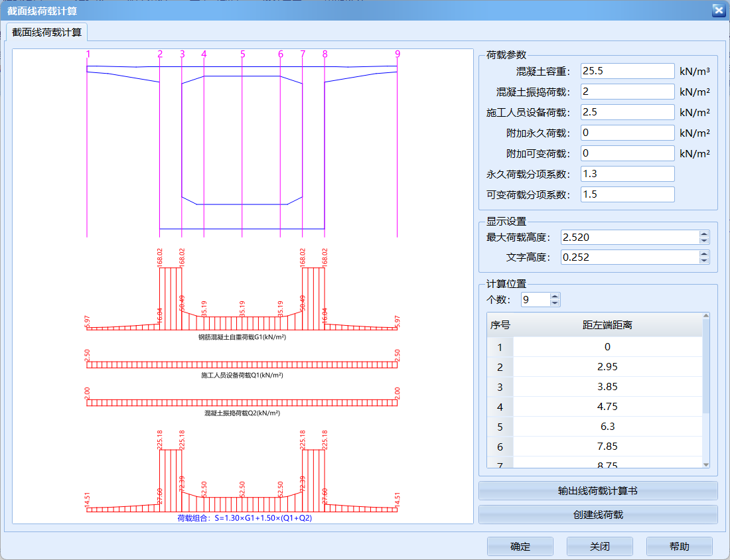Select the 截面线荷载计算 tab
This screenshot has width=730, height=560.
click(x=47, y=32)
